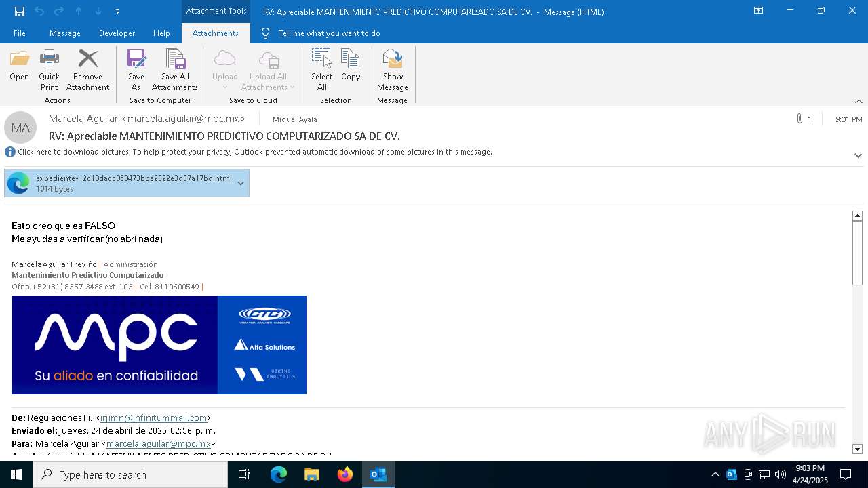
Task: Open the Customize Quick Access Toolbar dropdown
Action: tap(117, 12)
